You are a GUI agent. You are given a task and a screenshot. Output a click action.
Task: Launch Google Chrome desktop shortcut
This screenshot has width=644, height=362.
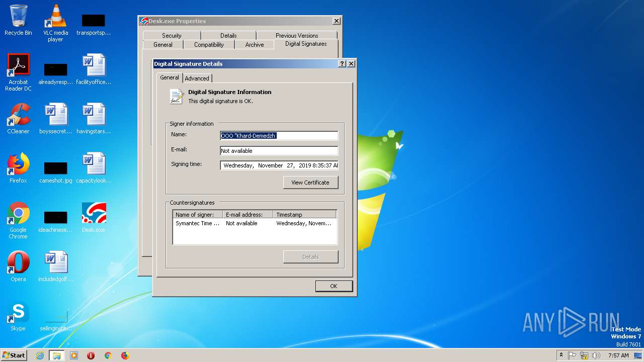[x=18, y=220]
